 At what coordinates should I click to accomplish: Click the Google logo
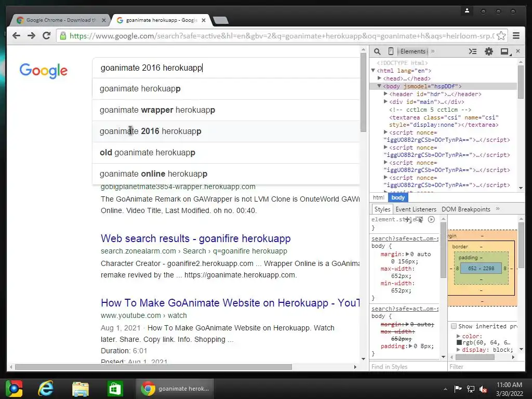pyautogui.click(x=44, y=71)
